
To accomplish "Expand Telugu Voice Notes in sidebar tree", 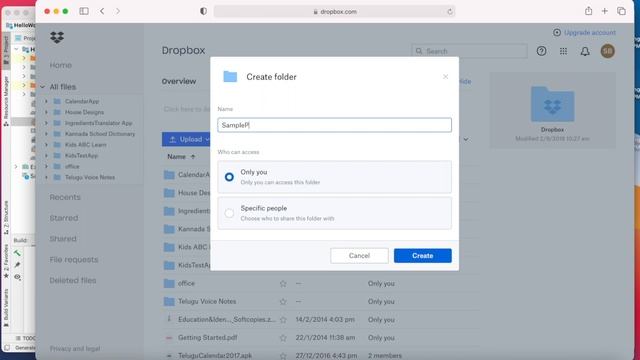I will tap(46, 177).
